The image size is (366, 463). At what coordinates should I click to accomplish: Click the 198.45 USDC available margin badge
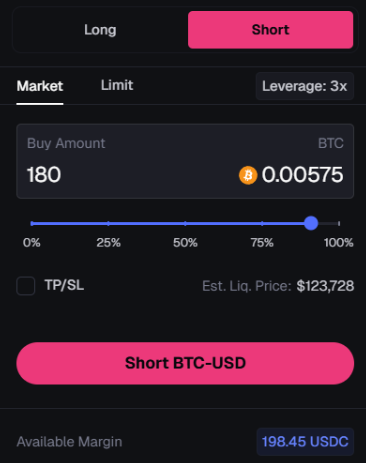[x=305, y=442]
